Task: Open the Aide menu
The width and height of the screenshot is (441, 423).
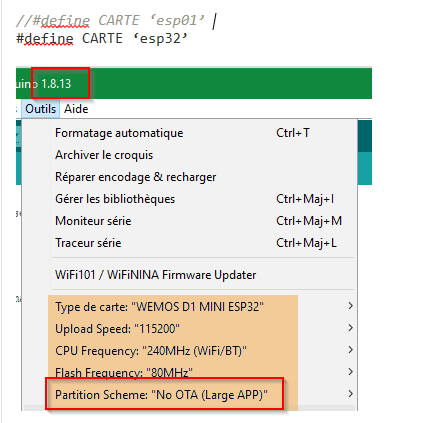Action: tap(76, 109)
